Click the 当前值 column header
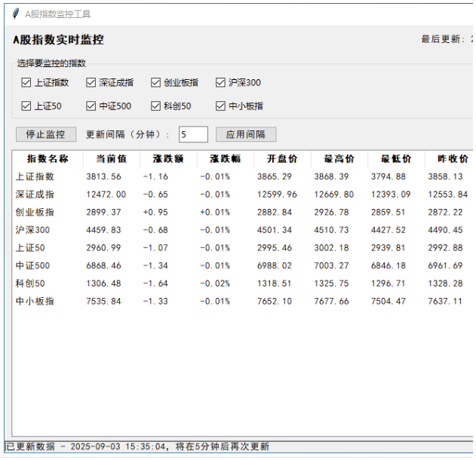The image size is (476, 460). 111,159
